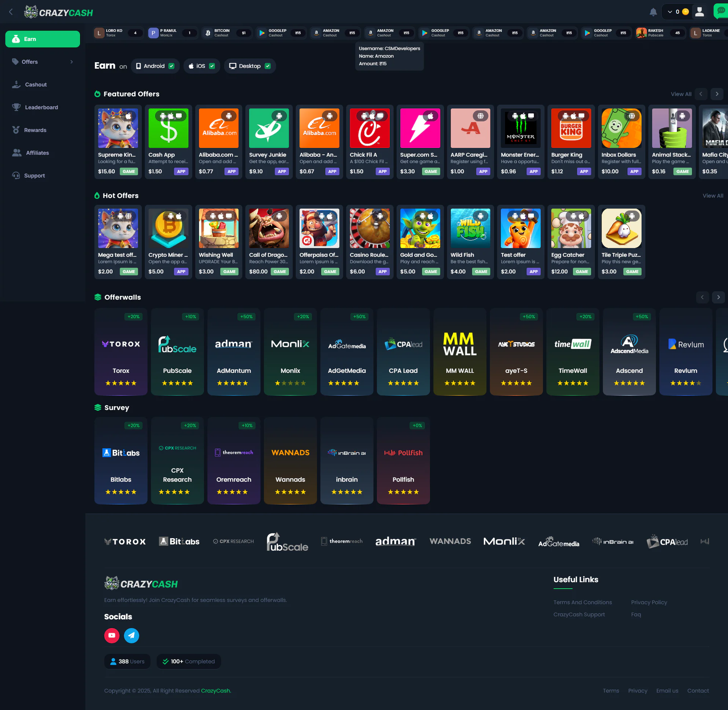
Task: Open the Egg Catcher hot offer
Action: [571, 242]
